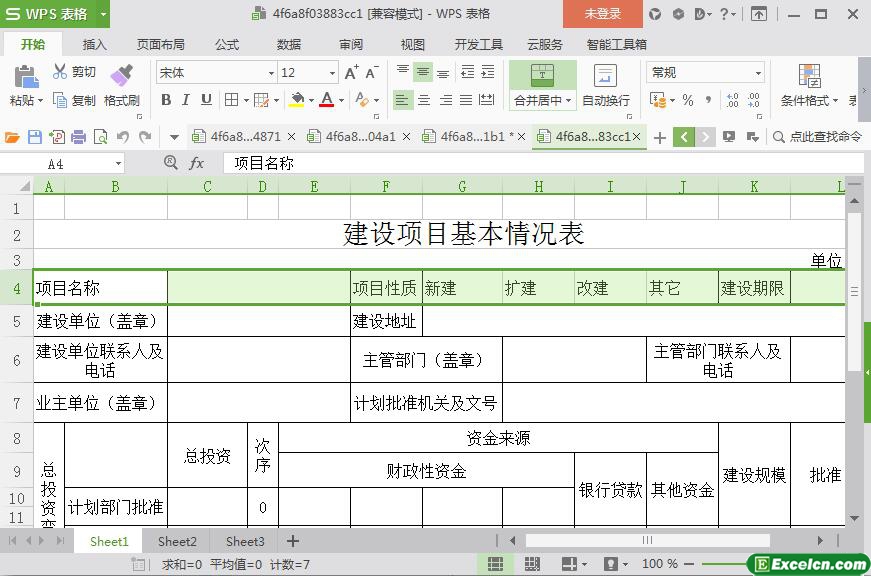Expand the font size dropdown
871x576 pixels.
point(332,73)
